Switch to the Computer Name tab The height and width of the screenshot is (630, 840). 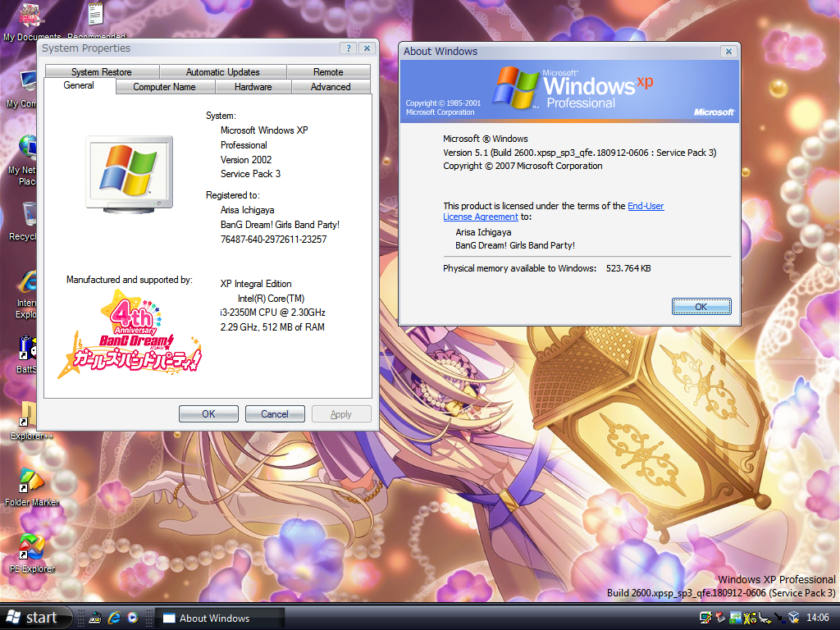pos(164,87)
